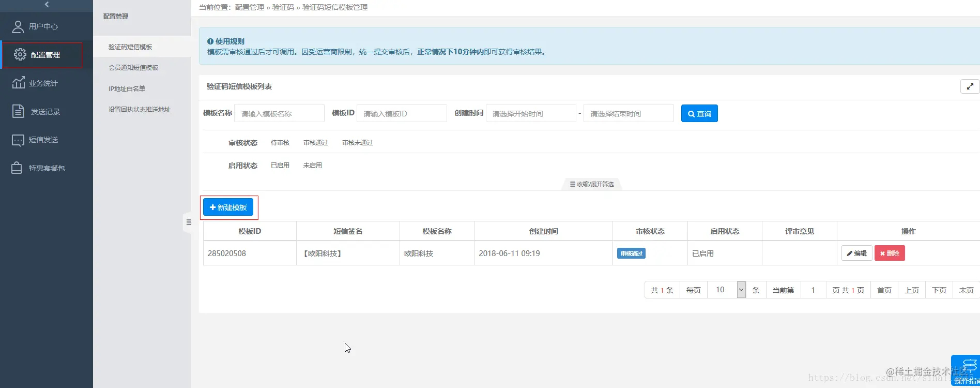
Task: Click the 模板ID column header
Action: pos(250,231)
